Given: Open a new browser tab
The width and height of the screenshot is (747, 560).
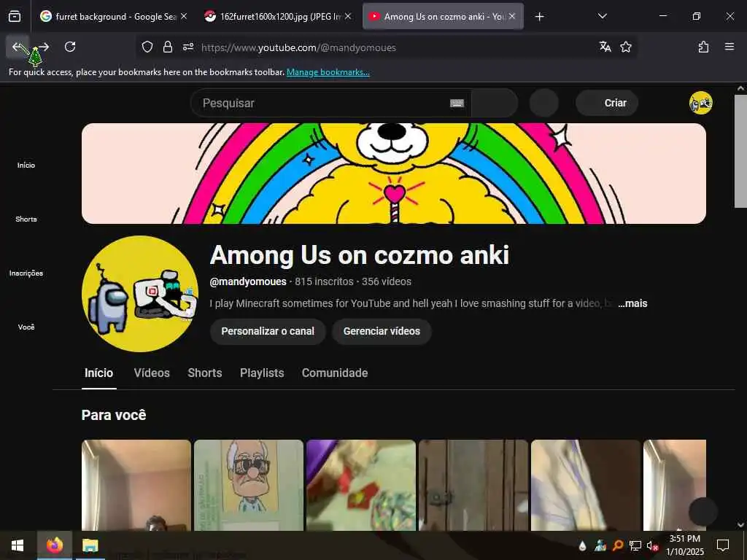Looking at the screenshot, I should point(539,17).
